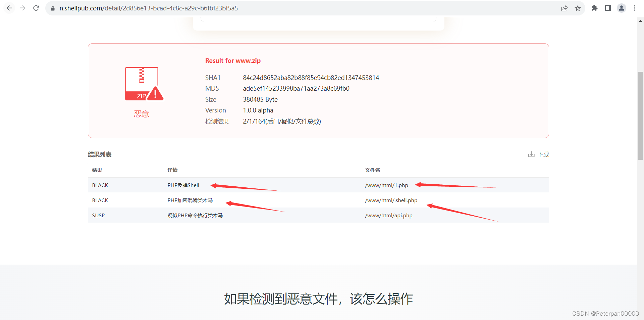The height and width of the screenshot is (320, 644).
Task: Open the Chrome three-dot menu
Action: pos(635,8)
